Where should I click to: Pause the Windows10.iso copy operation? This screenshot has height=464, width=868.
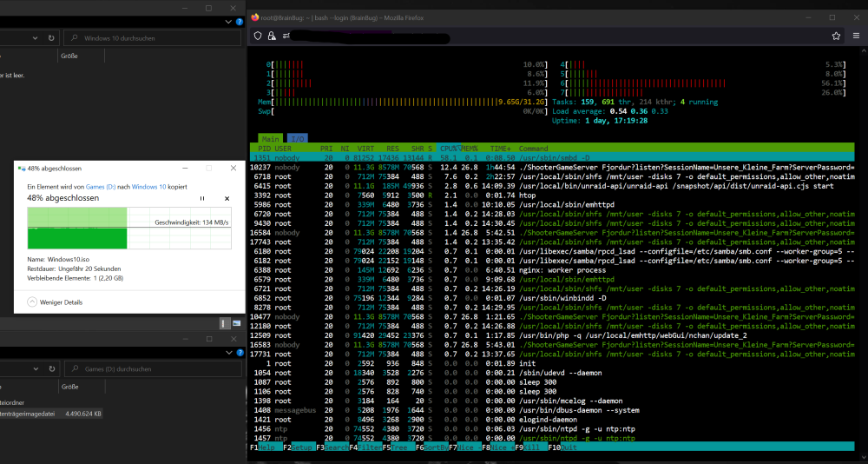tap(202, 198)
